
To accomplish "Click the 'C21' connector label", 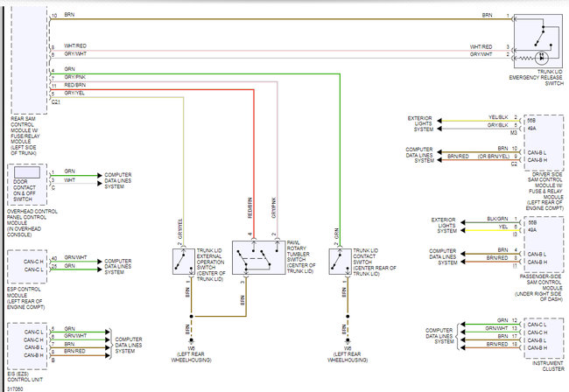I will point(56,102).
